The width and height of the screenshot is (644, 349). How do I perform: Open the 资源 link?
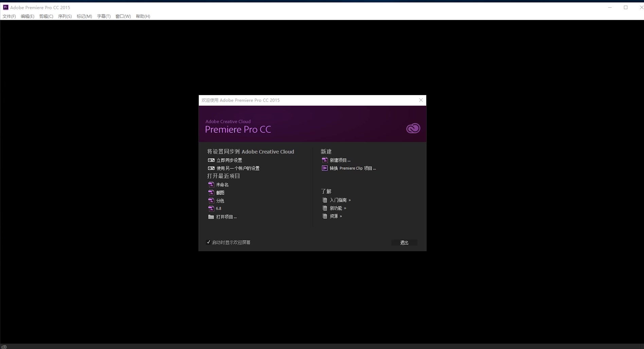[336, 216]
